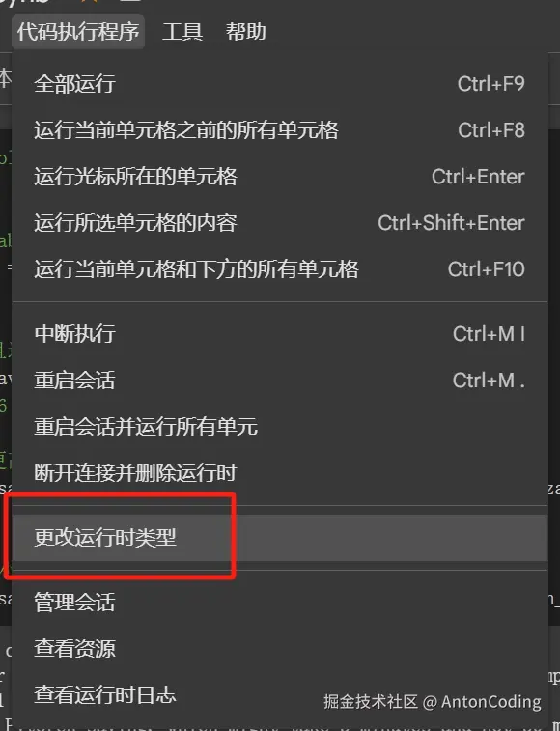Select 重启会话 menu item

point(280,380)
